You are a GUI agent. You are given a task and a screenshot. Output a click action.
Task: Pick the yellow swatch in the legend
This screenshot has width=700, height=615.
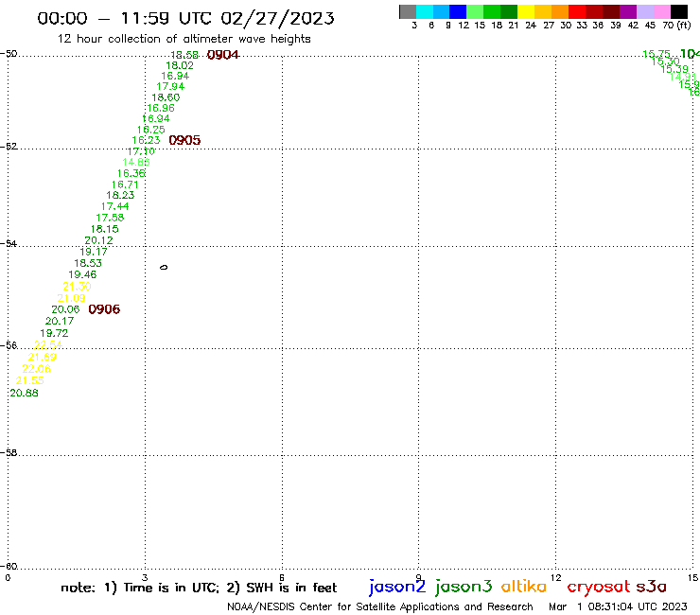point(525,11)
